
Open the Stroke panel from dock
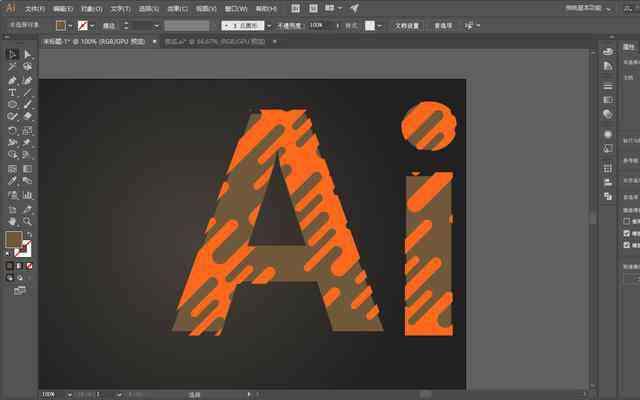coord(608,87)
